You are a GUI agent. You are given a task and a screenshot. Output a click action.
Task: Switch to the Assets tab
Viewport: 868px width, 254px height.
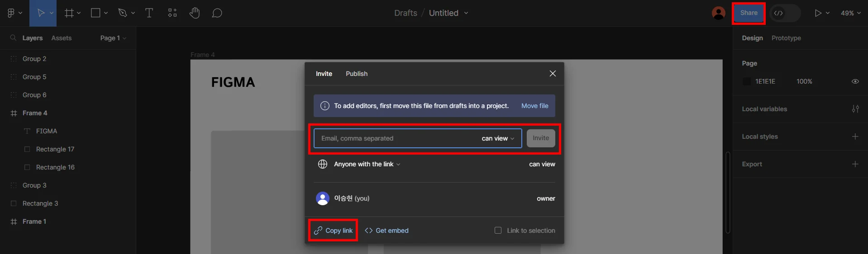[62, 38]
